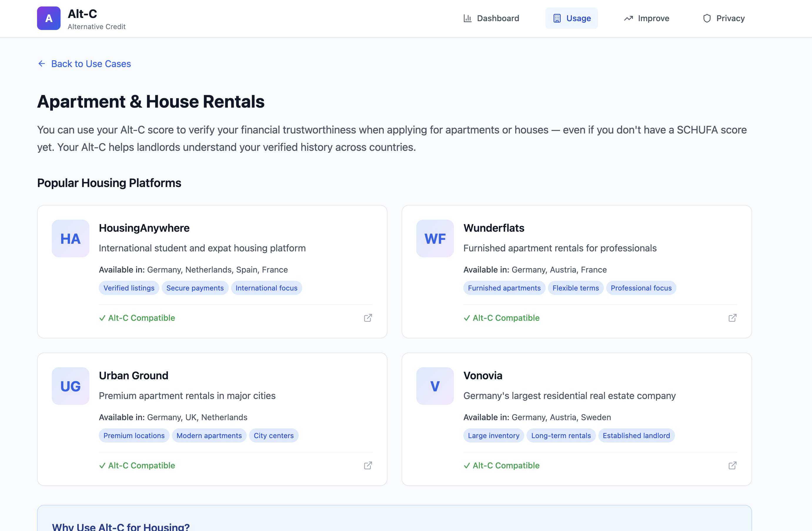812x531 pixels.
Task: Open the Privacy nav tab
Action: (x=724, y=18)
